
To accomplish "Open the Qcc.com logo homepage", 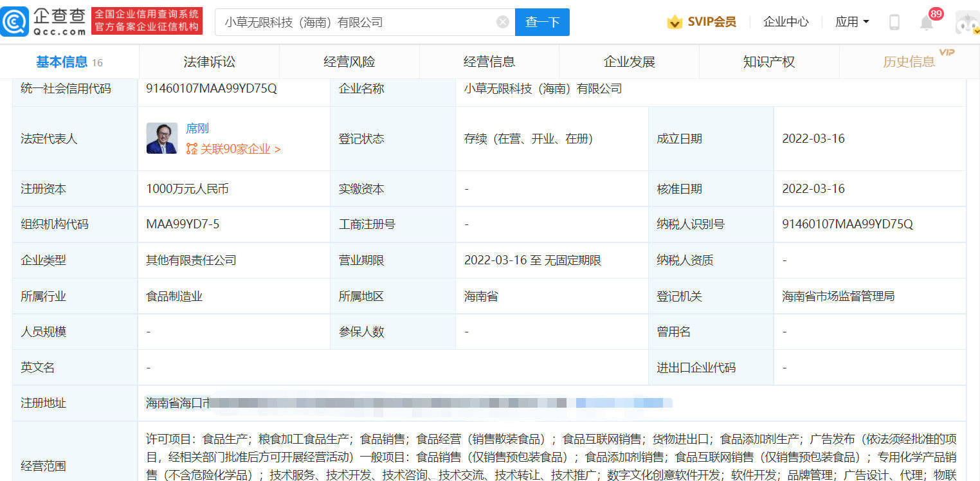I will click(44, 21).
